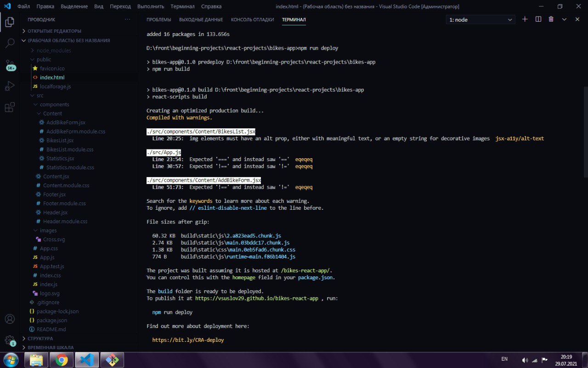Screen dimensions: 588x368
Task: Open the terminal selector dropdown '1: node'
Action: point(481,20)
